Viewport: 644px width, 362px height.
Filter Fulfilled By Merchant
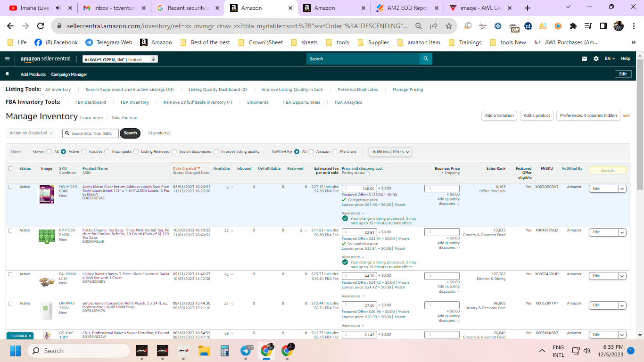click(x=335, y=152)
